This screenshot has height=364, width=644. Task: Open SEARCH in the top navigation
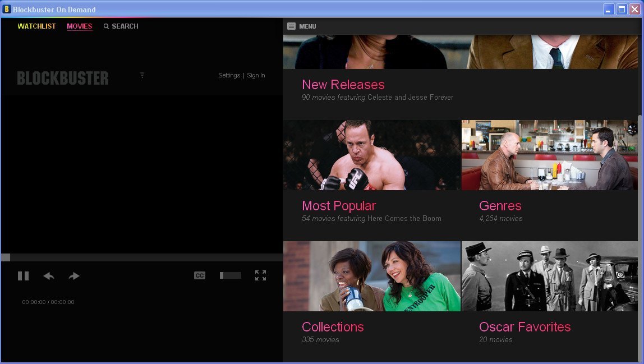[125, 26]
